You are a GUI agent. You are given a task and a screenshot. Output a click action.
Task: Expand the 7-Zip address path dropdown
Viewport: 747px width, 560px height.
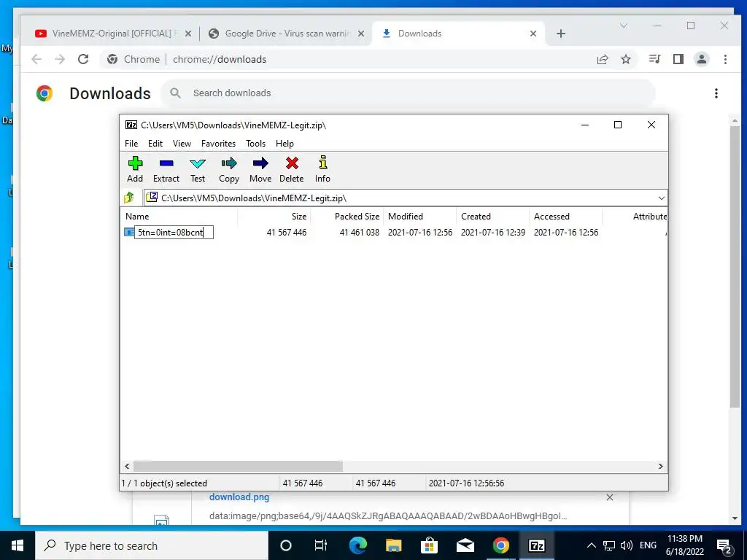[661, 198]
